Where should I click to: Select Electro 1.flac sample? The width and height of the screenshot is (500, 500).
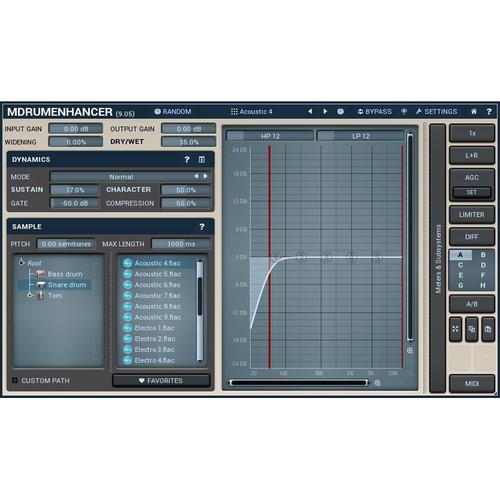pos(155,328)
